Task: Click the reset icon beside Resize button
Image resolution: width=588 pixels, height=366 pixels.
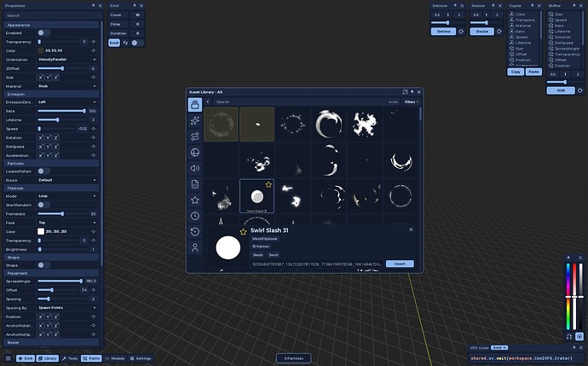Action: pos(499,32)
